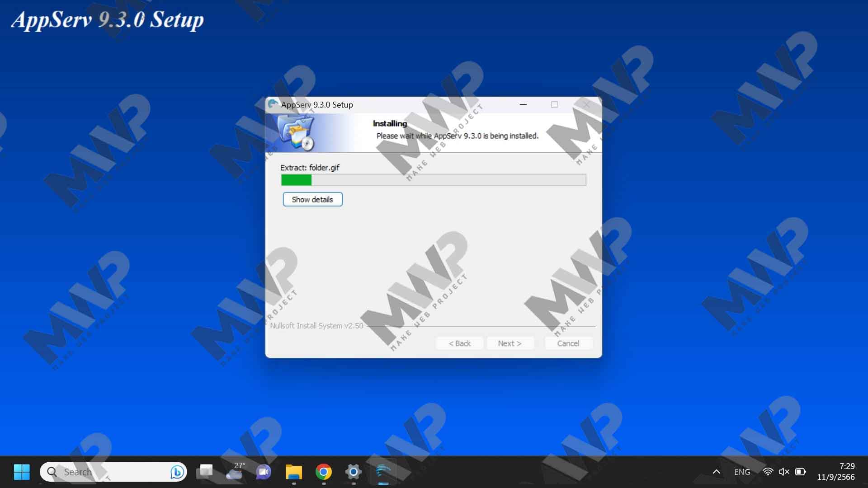Open the weather widget showing 27°
Screen dimensions: 868x488
tap(235, 472)
